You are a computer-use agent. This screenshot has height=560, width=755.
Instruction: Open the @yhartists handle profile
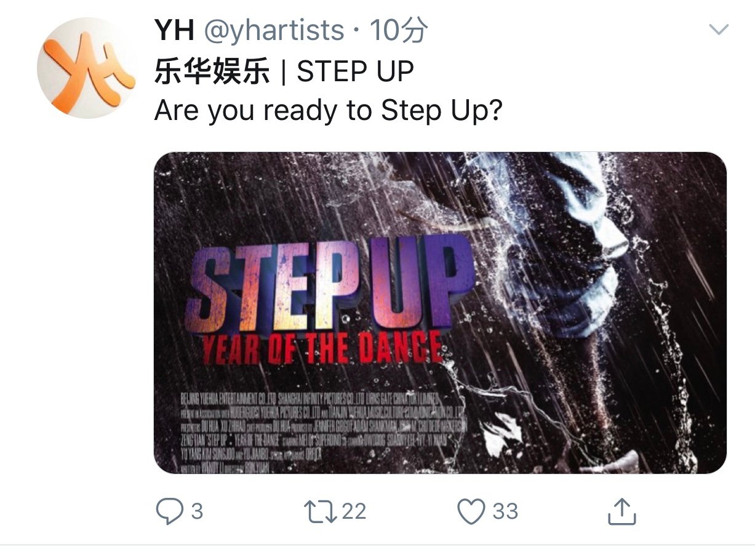click(273, 31)
